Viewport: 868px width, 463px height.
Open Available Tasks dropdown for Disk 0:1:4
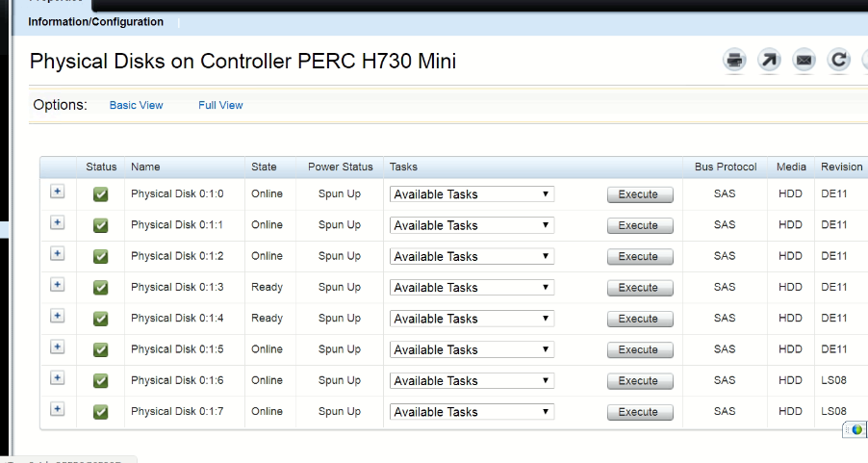(x=472, y=319)
